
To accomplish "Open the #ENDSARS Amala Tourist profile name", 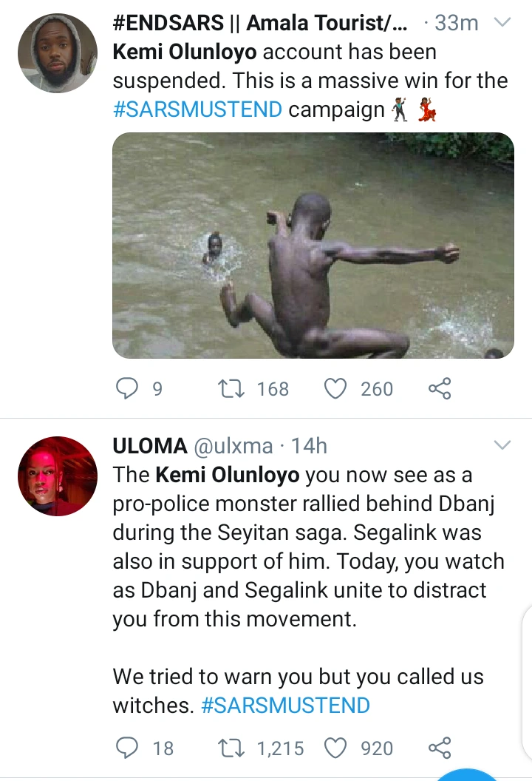I will (x=260, y=24).
